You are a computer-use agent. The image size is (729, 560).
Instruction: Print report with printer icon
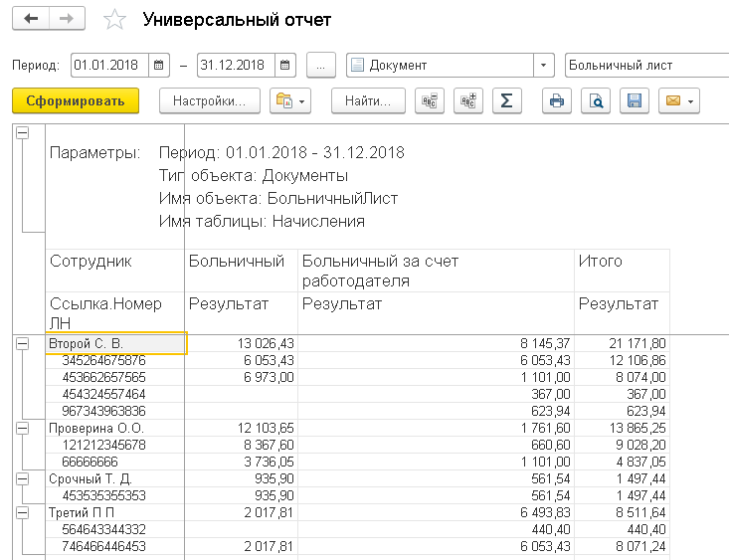point(557,100)
